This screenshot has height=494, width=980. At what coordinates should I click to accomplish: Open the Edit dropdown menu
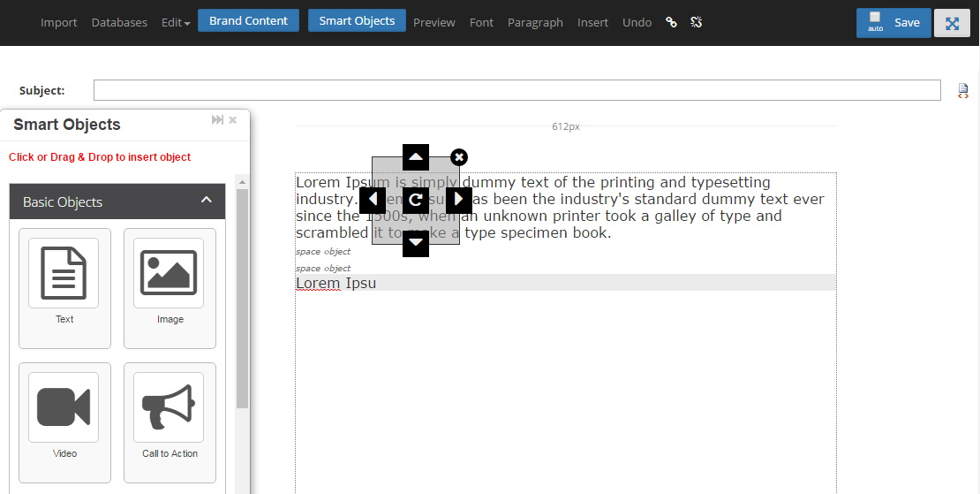tap(176, 22)
